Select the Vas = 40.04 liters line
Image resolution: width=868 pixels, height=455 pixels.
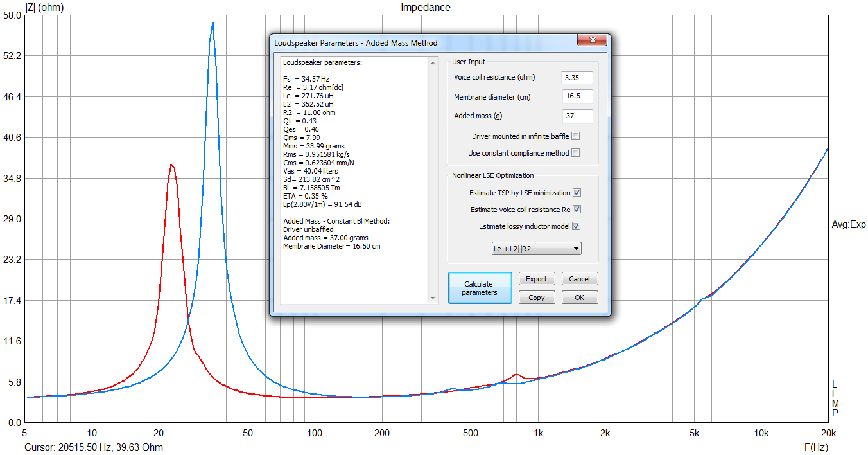[311, 171]
